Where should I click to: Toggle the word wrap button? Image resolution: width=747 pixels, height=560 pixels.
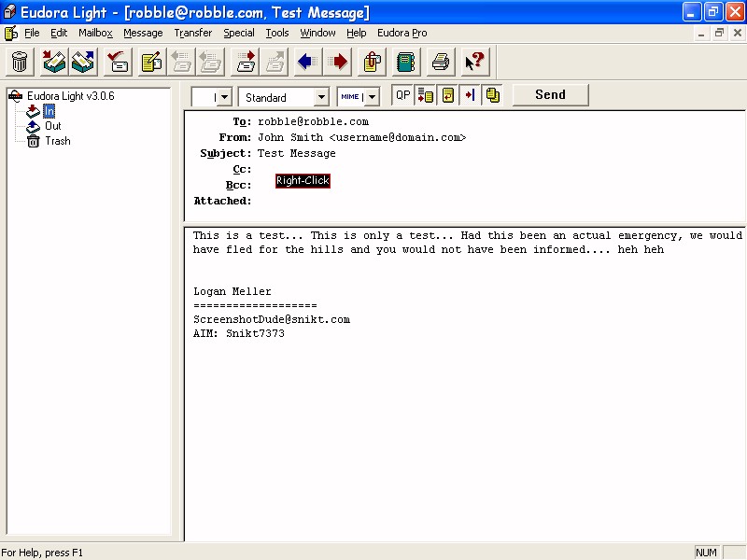[447, 95]
